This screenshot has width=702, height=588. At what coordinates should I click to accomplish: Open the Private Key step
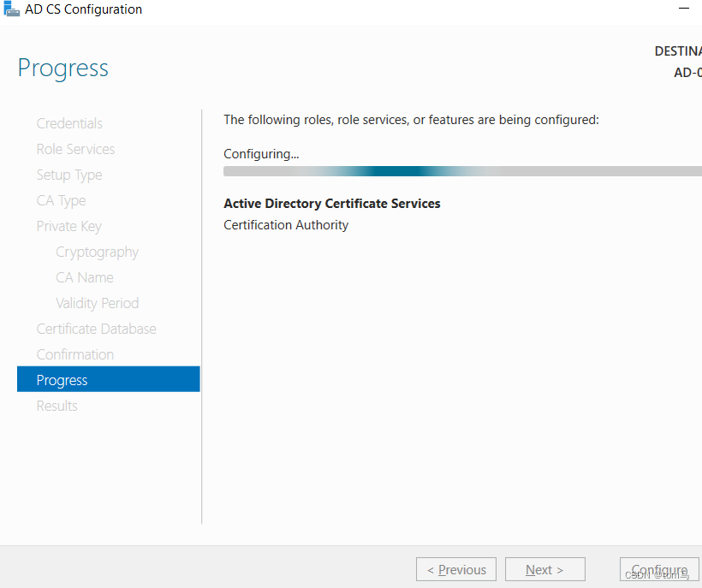point(69,227)
